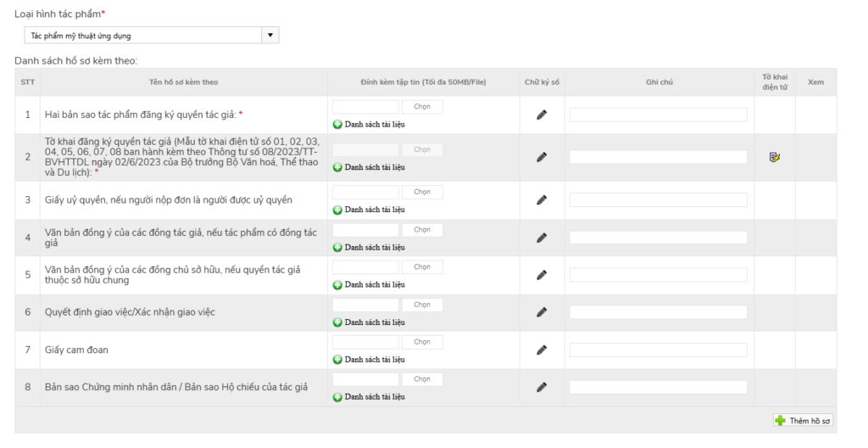
Task: Open electronic declaration form icon in row 2
Action: [x=774, y=157]
